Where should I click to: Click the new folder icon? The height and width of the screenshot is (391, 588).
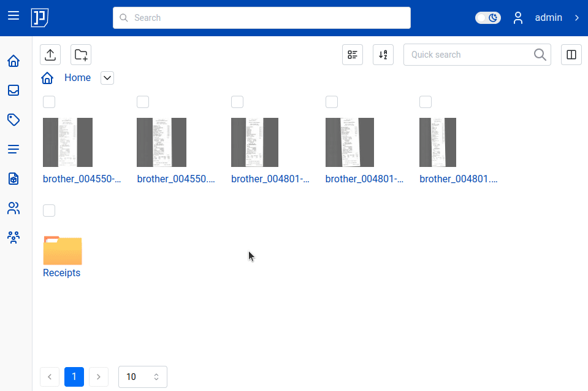click(80, 55)
